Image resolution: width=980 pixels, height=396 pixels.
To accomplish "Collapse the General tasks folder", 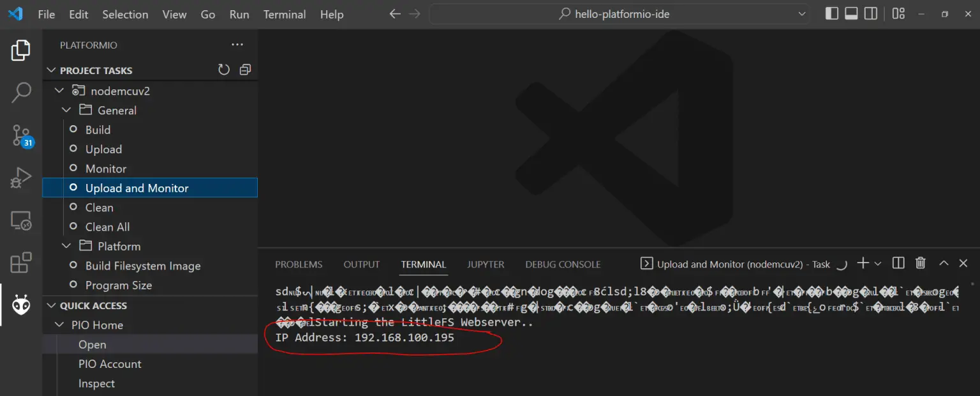I will point(66,110).
